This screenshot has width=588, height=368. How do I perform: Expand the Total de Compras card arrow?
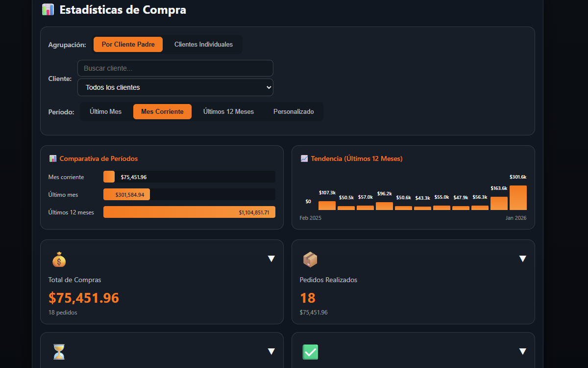pos(271,259)
